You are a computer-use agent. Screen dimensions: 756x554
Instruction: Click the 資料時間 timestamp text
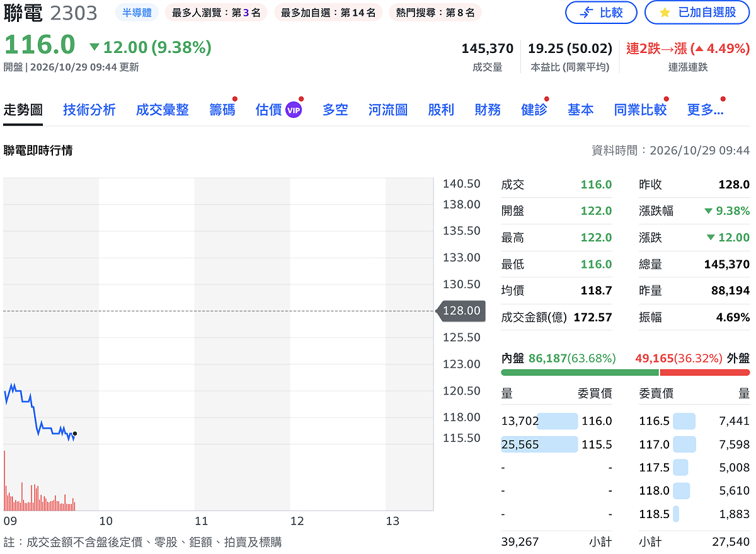670,150
